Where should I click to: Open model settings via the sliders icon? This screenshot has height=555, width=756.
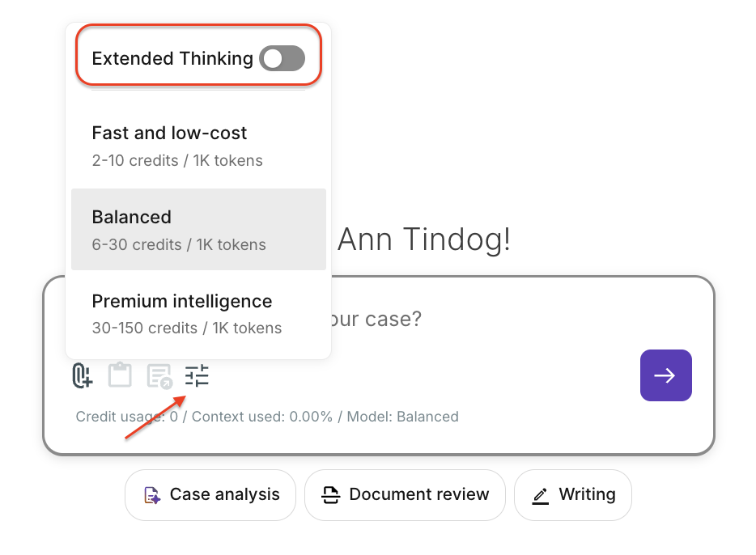tap(197, 375)
